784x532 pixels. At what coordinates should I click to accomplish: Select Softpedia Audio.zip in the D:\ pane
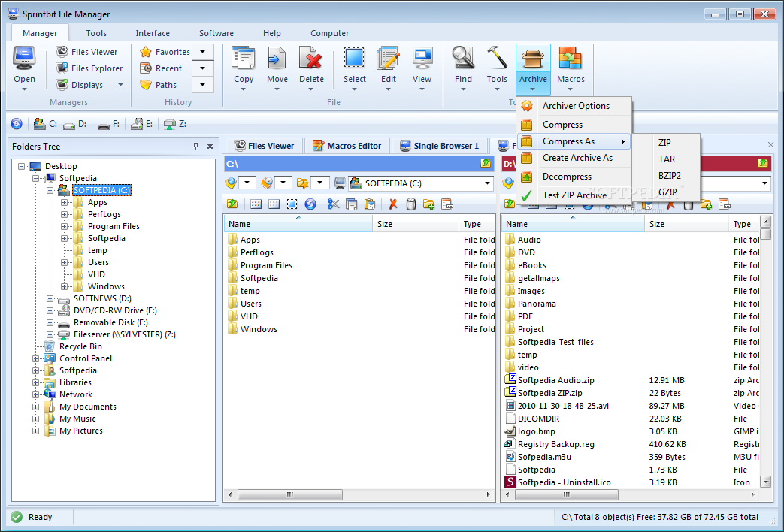[555, 380]
